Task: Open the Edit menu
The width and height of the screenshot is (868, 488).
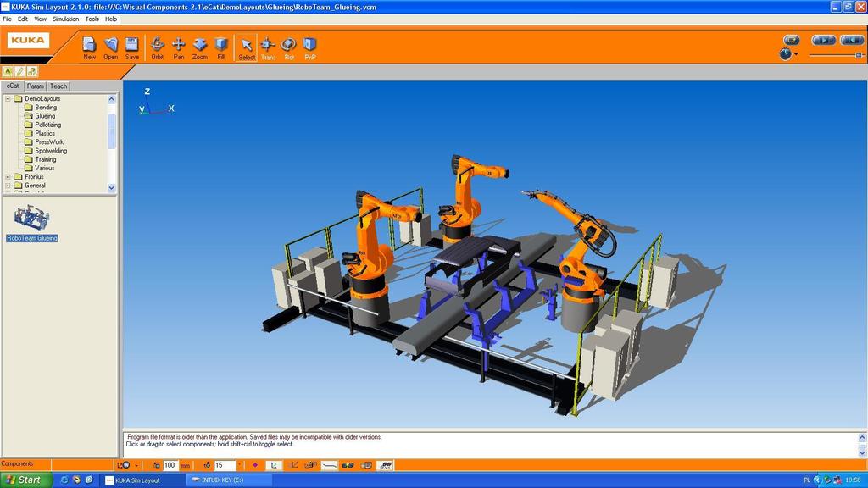Action: tap(23, 19)
